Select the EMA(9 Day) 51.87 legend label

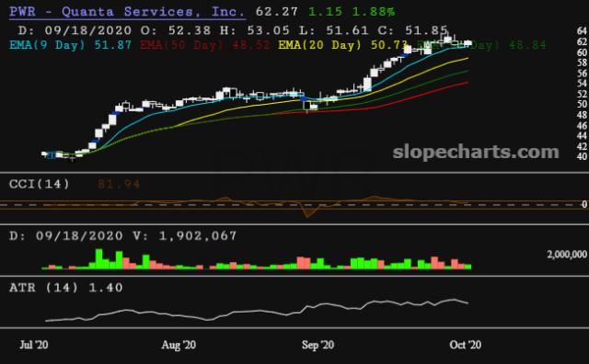[70, 45]
